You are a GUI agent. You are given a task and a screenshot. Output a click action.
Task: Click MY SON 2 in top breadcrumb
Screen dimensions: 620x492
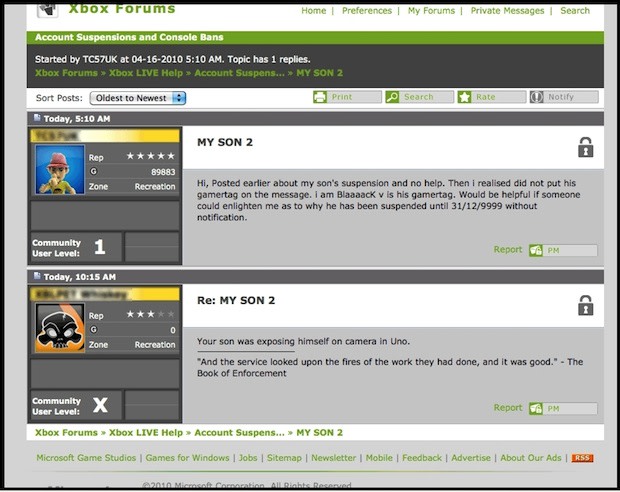(x=319, y=73)
